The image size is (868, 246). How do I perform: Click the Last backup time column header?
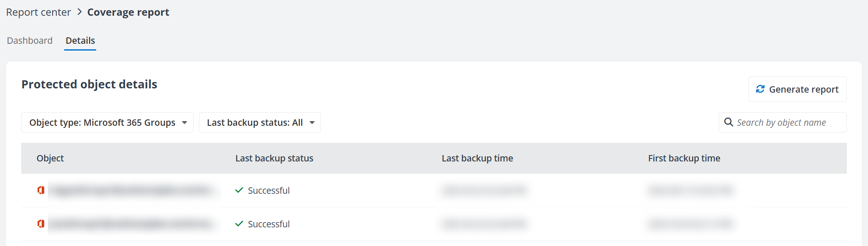click(x=477, y=158)
